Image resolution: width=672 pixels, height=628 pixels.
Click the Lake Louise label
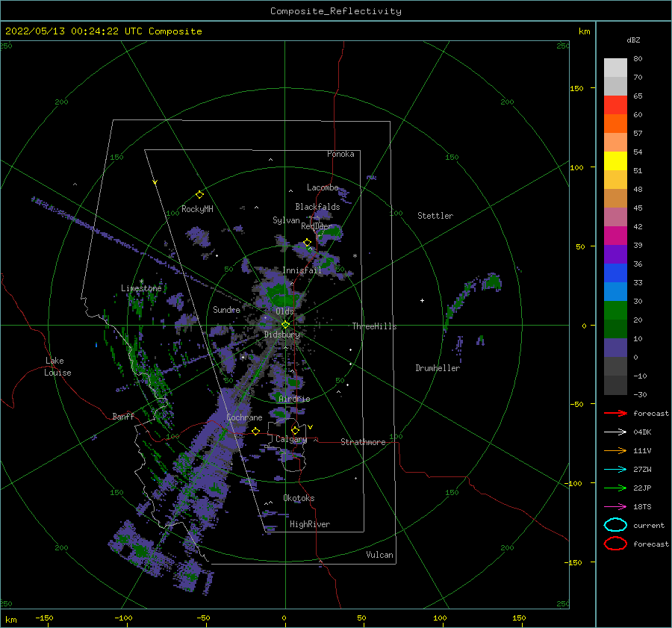coord(57,367)
